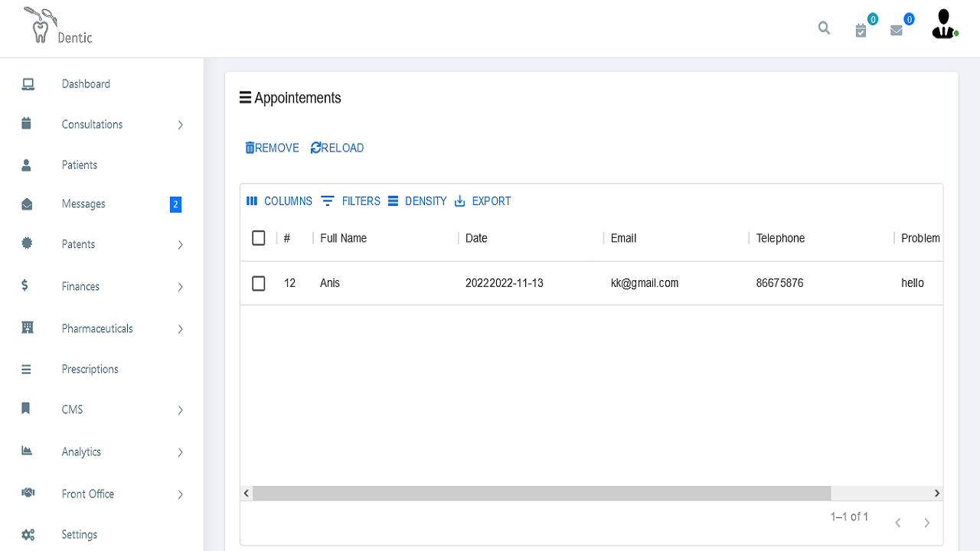Open the Patients menu item
The image size is (980, 551).
80,165
